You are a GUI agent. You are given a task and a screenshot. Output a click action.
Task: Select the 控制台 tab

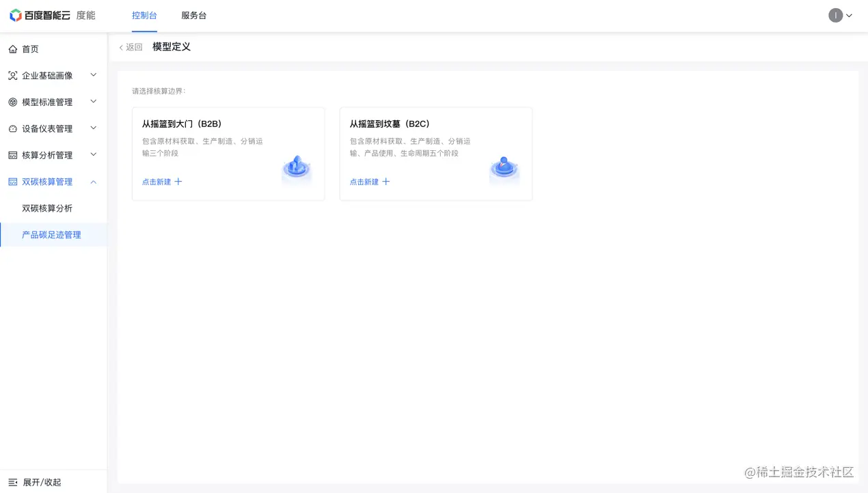pyautogui.click(x=144, y=15)
